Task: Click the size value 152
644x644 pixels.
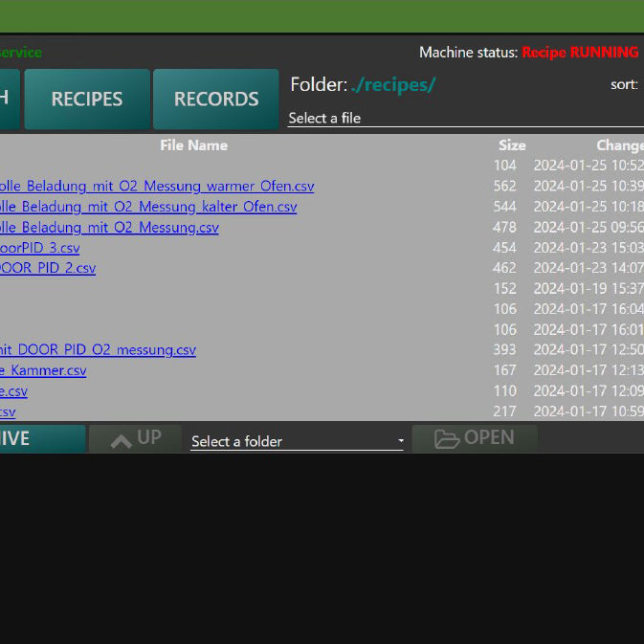Action: tap(504, 288)
